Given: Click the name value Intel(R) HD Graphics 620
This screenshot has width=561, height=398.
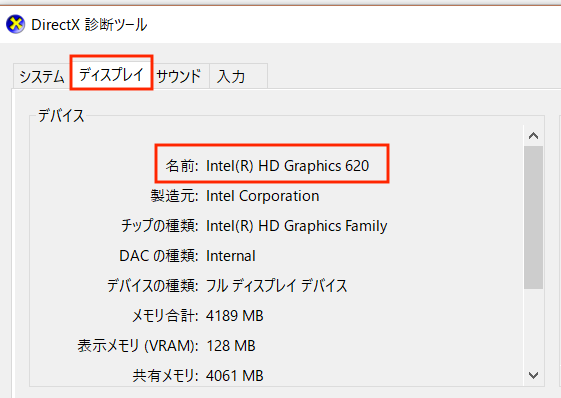Looking at the screenshot, I should (x=288, y=166).
